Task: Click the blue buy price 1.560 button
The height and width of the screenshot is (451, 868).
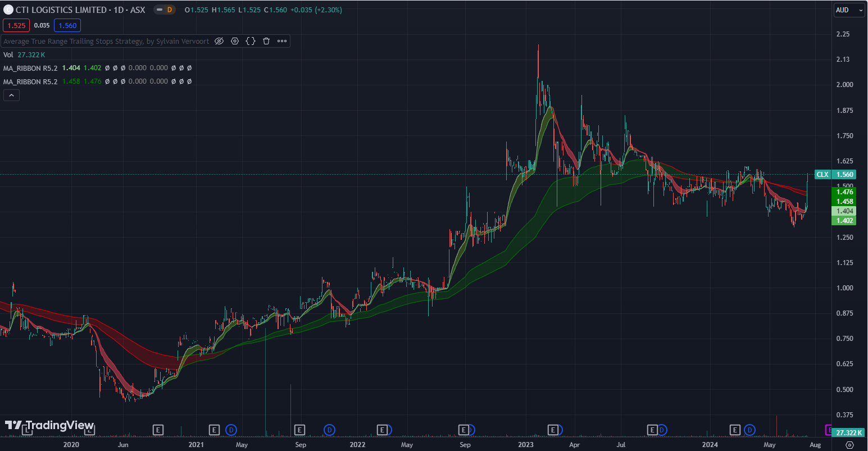Action: click(x=67, y=25)
